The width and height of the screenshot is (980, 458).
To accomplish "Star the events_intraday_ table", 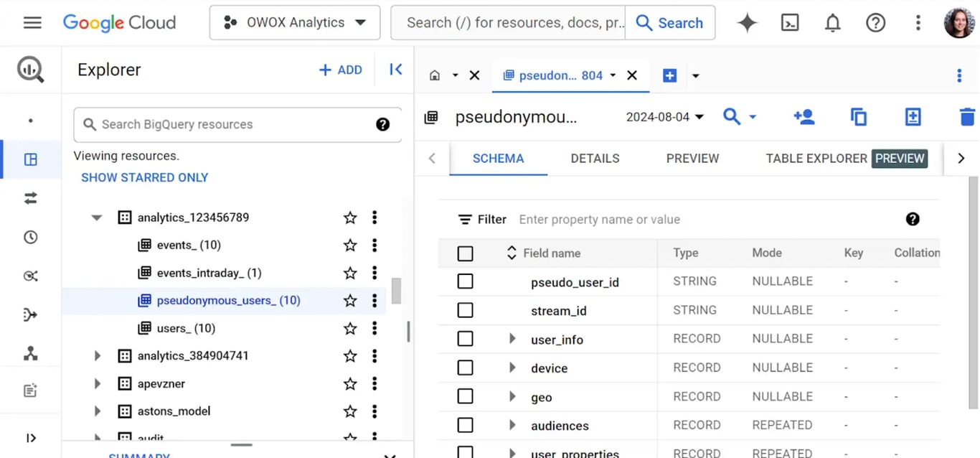I will click(350, 273).
